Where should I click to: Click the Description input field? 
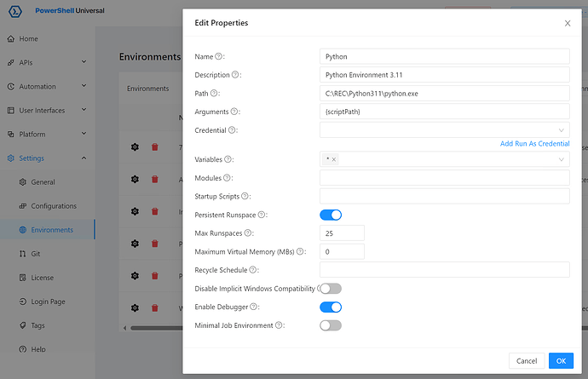tap(444, 75)
